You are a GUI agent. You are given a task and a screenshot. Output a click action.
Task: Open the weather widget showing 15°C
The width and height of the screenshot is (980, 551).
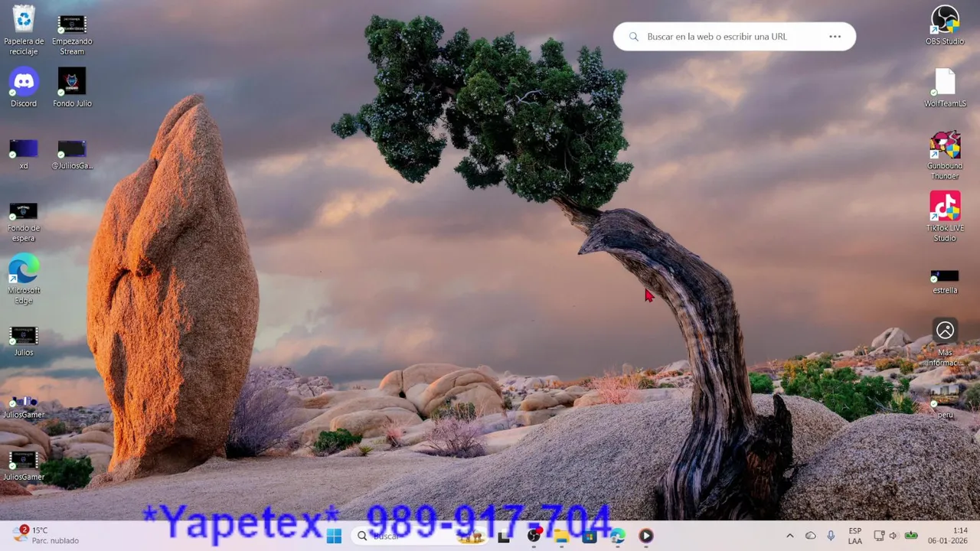46,535
